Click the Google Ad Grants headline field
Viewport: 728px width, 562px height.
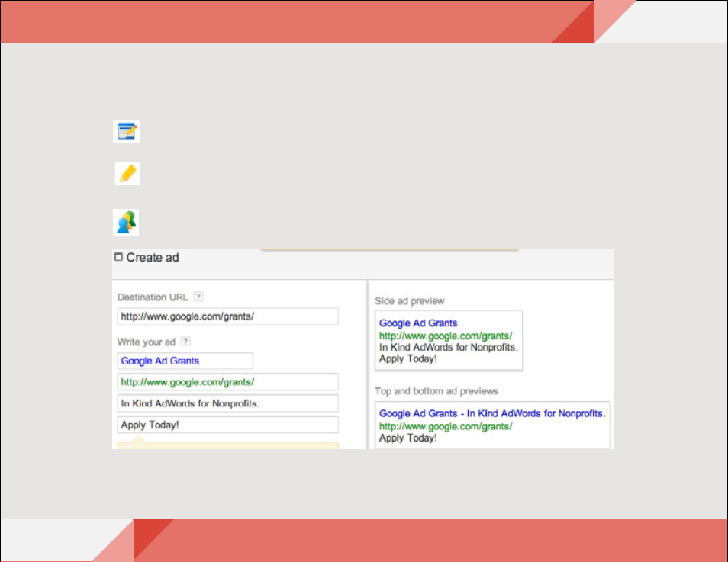(185, 361)
